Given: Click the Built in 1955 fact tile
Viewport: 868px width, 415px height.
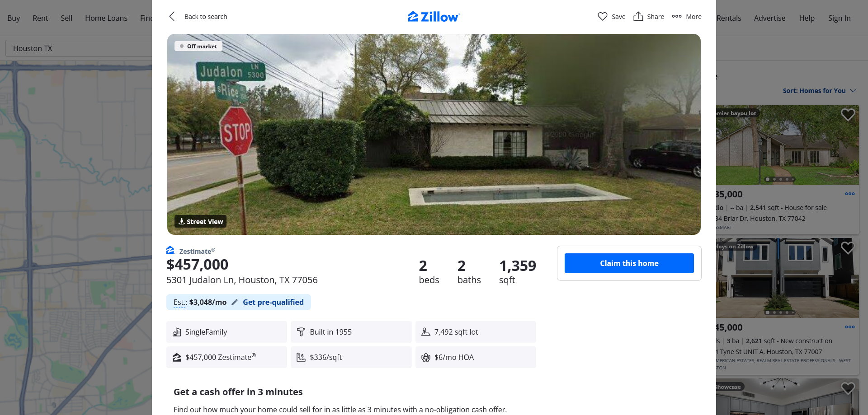Looking at the screenshot, I should pyautogui.click(x=351, y=332).
